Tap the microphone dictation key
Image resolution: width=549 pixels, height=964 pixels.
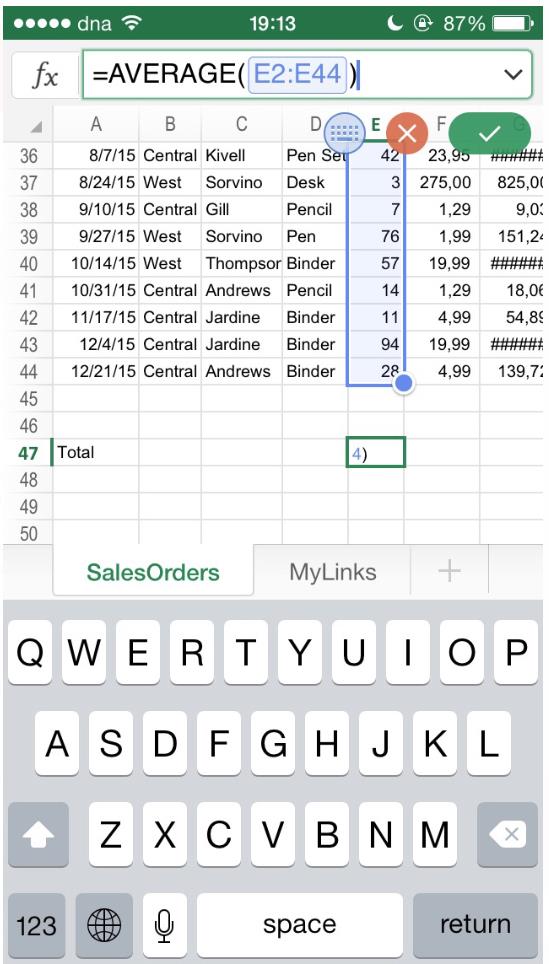(x=164, y=925)
